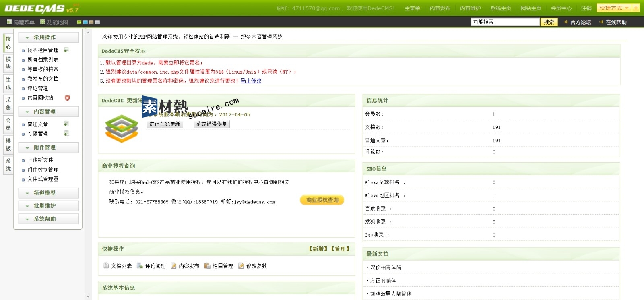644x300 pixels.
Task: Click the DEDECMS v5.7 header logo
Action: pyautogui.click(x=41, y=8)
